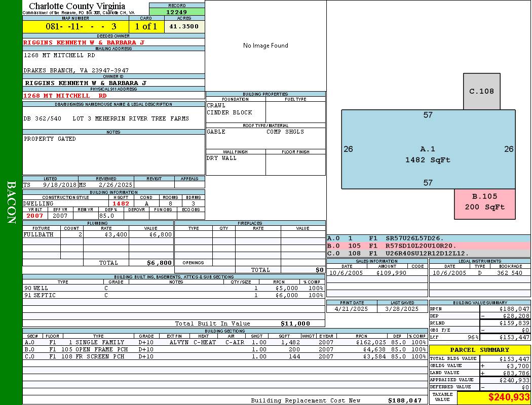Select TOTAL BLDG VALUE $153,447
532x405 pixels.
514,358
